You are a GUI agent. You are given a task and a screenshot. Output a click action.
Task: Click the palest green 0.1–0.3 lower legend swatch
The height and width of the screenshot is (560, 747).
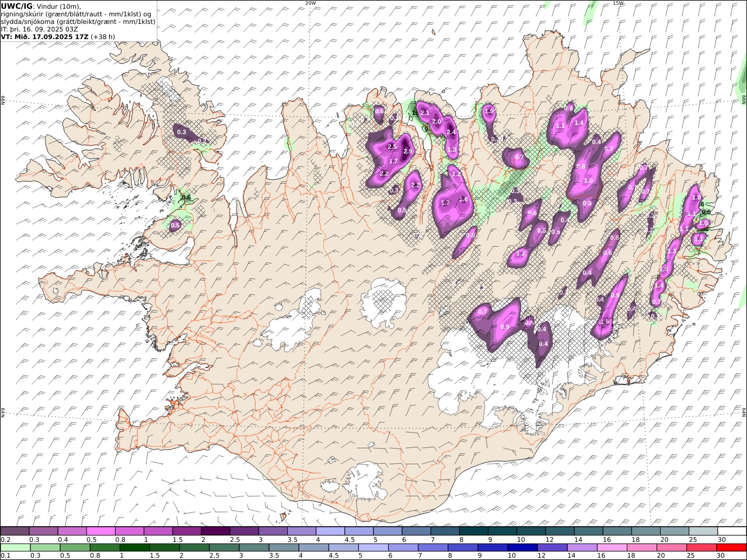[16, 548]
